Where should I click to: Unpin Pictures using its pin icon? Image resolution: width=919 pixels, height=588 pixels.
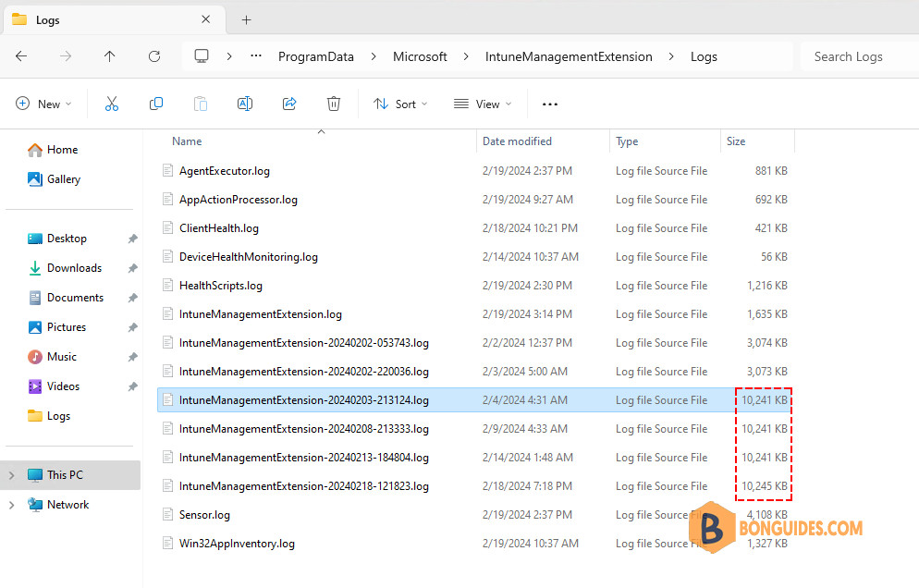pos(132,327)
